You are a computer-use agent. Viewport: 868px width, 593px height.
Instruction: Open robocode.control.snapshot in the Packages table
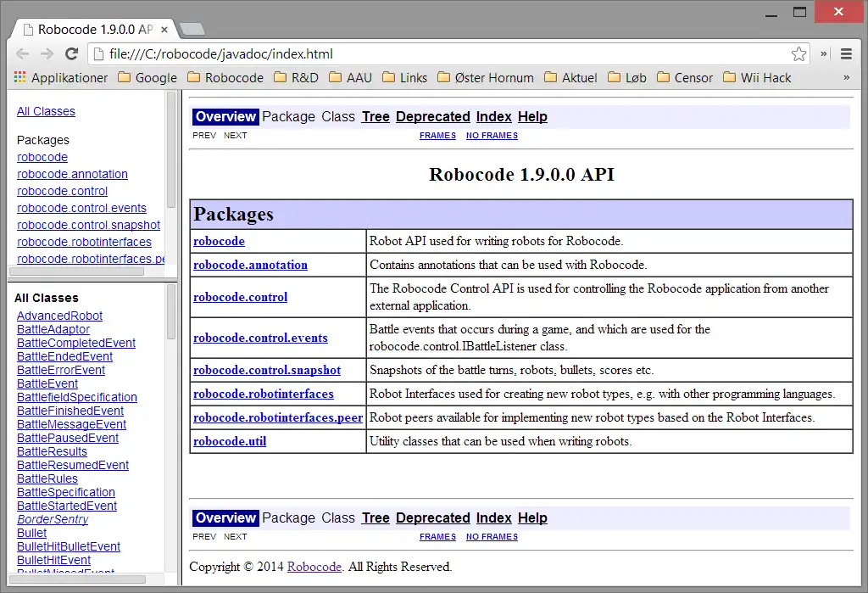(x=267, y=370)
